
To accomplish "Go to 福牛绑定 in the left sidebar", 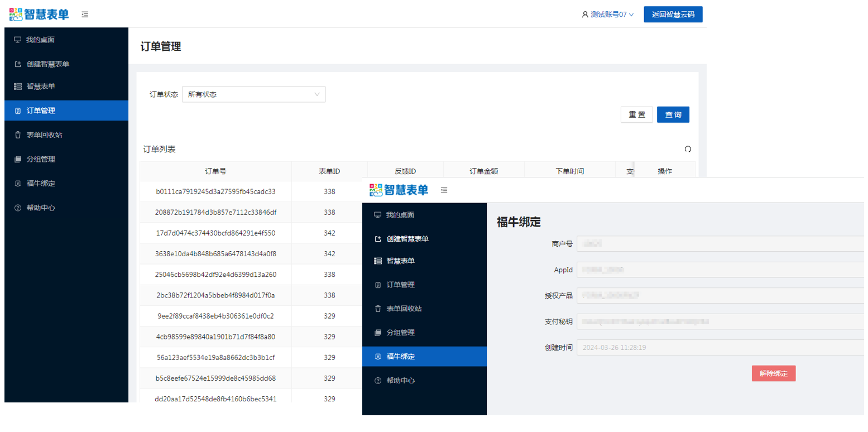I will point(41,184).
